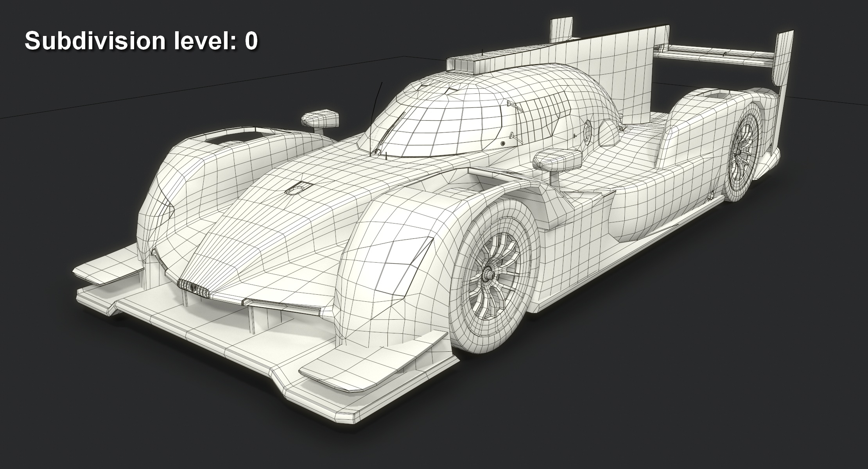The height and width of the screenshot is (469, 868).
Task: Select the left side mirror
Action: point(321,117)
